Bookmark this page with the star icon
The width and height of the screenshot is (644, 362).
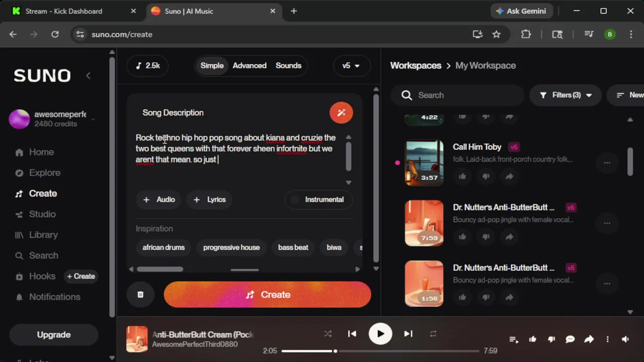coord(497,34)
